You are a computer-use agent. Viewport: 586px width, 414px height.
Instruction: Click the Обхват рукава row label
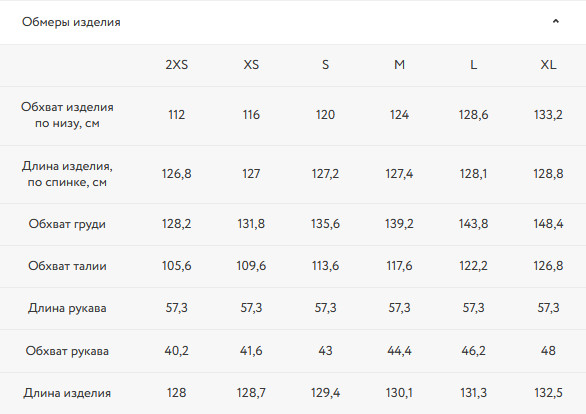(67, 351)
